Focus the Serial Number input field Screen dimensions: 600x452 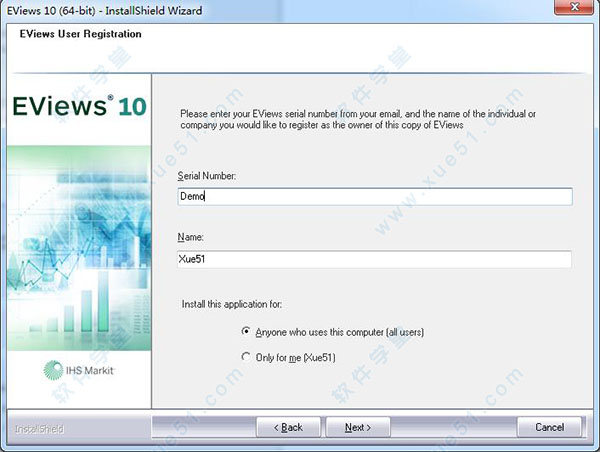point(374,197)
